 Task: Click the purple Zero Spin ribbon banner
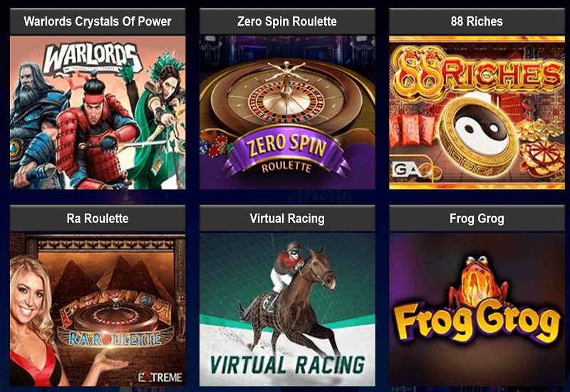(286, 153)
